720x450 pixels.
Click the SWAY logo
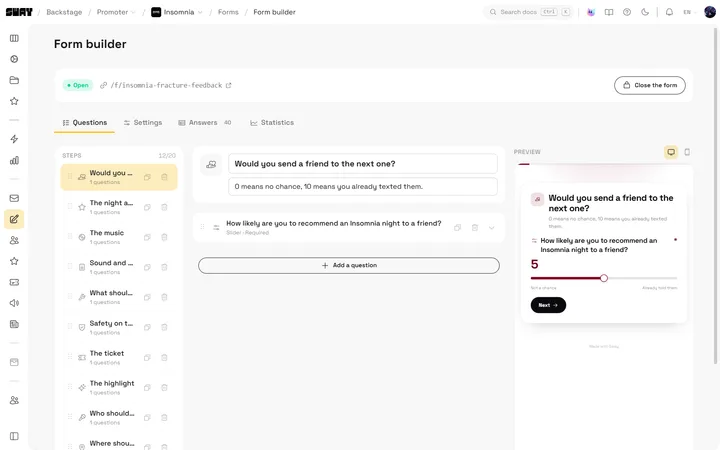click(x=19, y=12)
